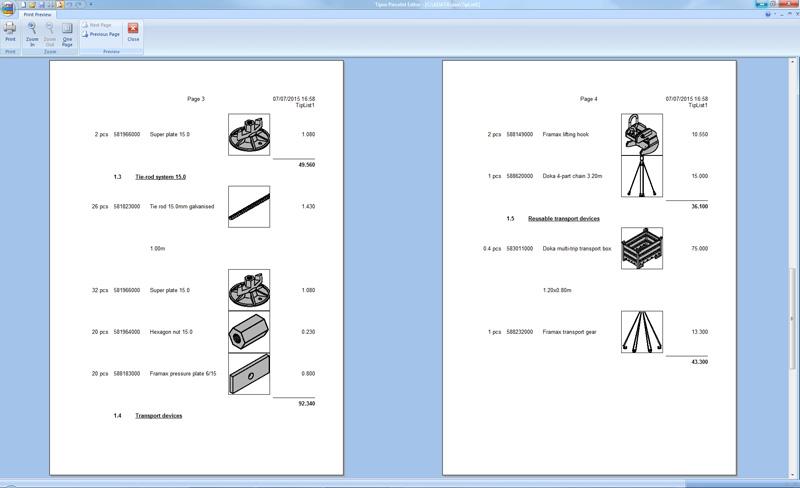Click the Print button in ribbon

coord(10,32)
